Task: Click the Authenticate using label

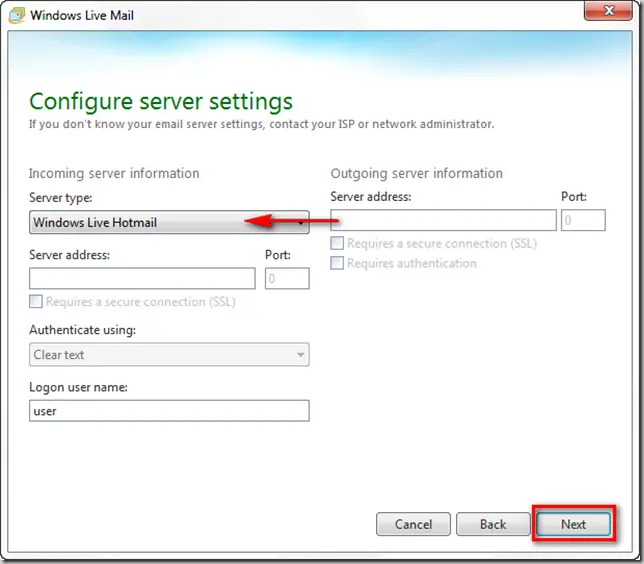Action: coord(83,330)
